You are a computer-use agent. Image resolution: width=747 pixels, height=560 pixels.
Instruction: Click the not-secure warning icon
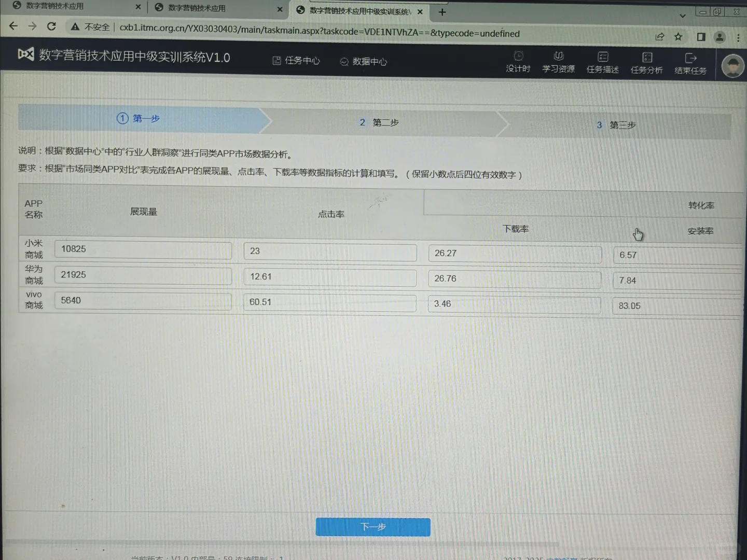pyautogui.click(x=75, y=26)
